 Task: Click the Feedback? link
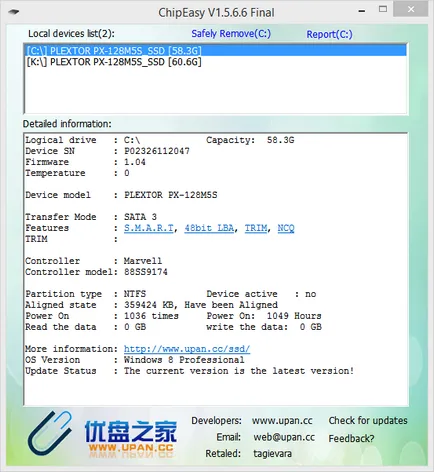point(351,438)
